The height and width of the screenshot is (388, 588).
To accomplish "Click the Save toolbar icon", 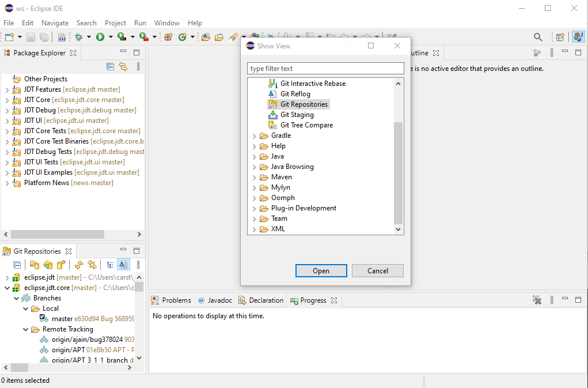I will 31,37.
